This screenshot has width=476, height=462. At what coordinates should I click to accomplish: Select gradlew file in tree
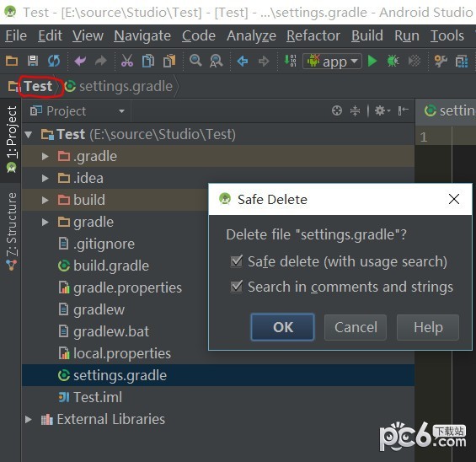(x=99, y=309)
